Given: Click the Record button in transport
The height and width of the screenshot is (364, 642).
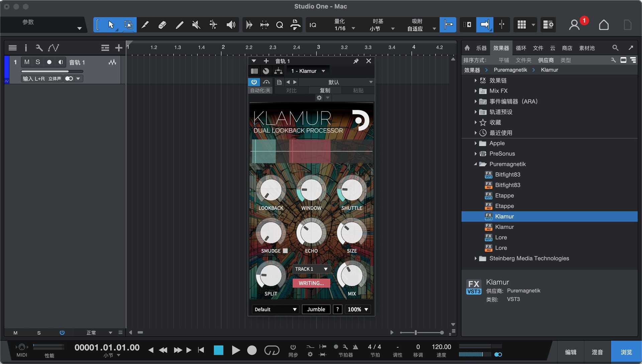Looking at the screenshot, I should coord(252,350).
